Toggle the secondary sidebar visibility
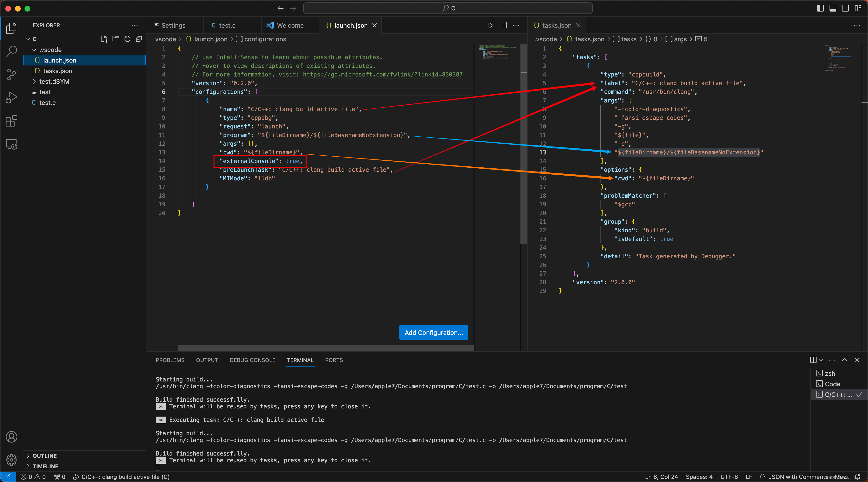 (x=845, y=8)
